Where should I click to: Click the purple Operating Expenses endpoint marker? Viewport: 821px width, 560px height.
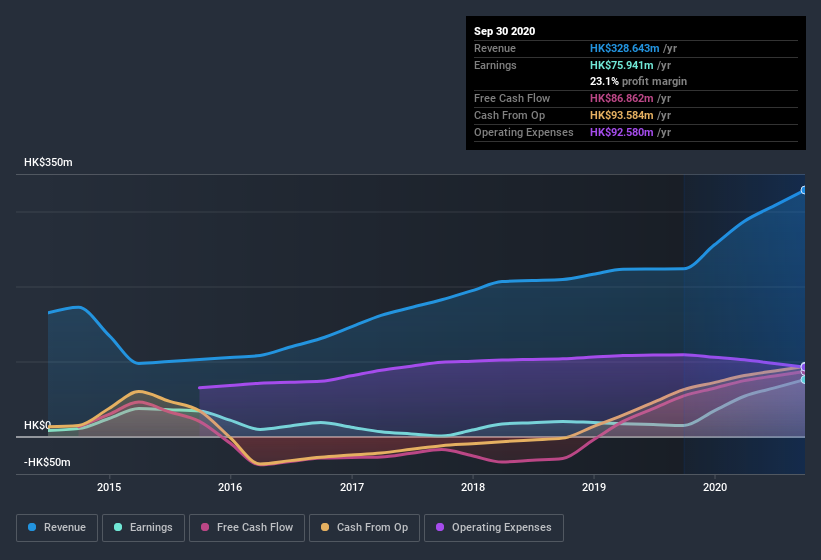(803, 367)
